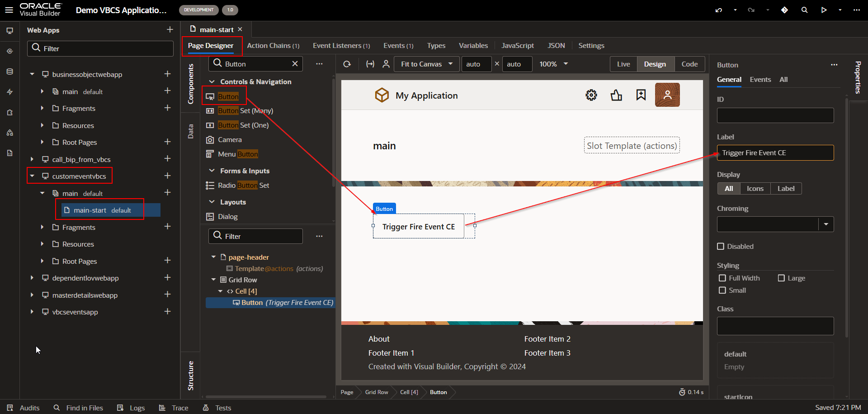Add new web app with plus icon
This screenshot has width=868, height=414.
point(170,30)
